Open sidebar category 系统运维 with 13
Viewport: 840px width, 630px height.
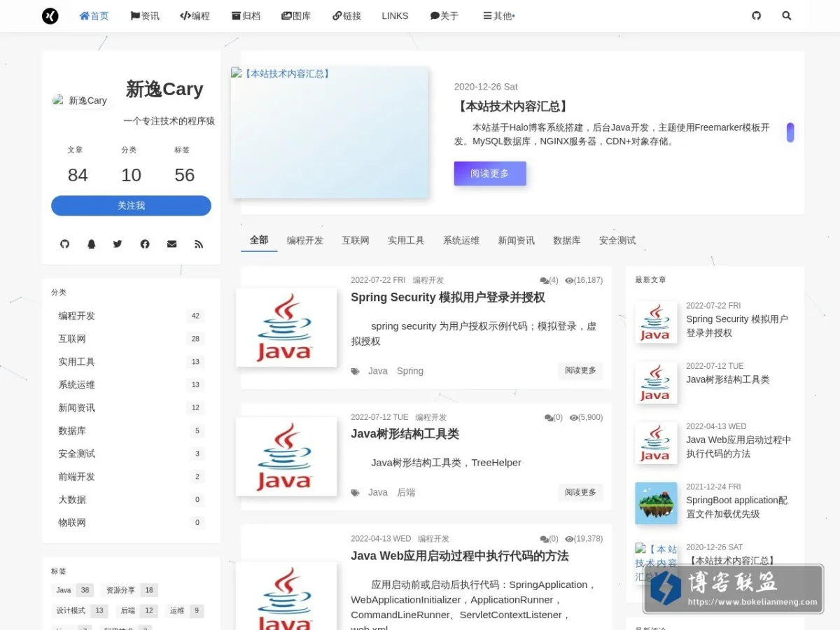131,385
